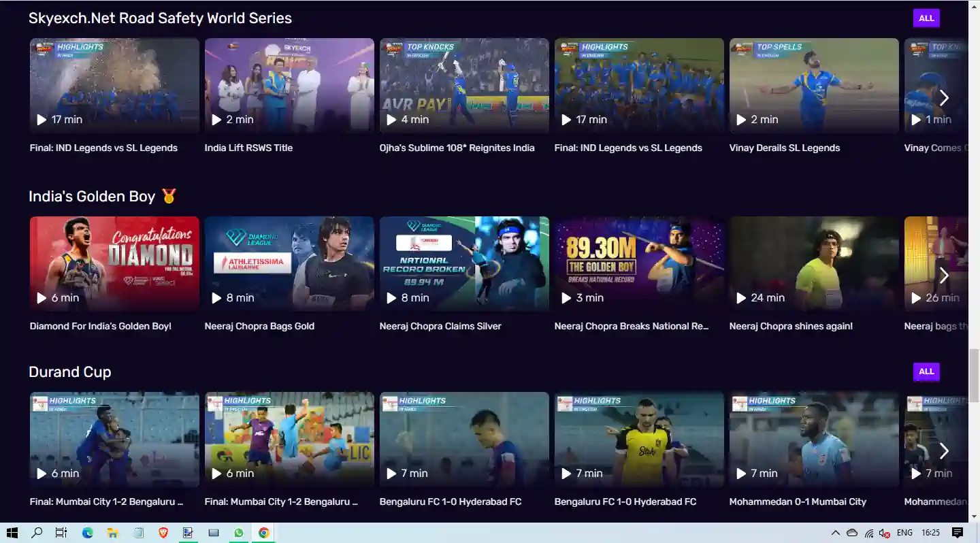
Task: Click the play icon on the 89.30M Golden Boy video
Action: pos(566,298)
